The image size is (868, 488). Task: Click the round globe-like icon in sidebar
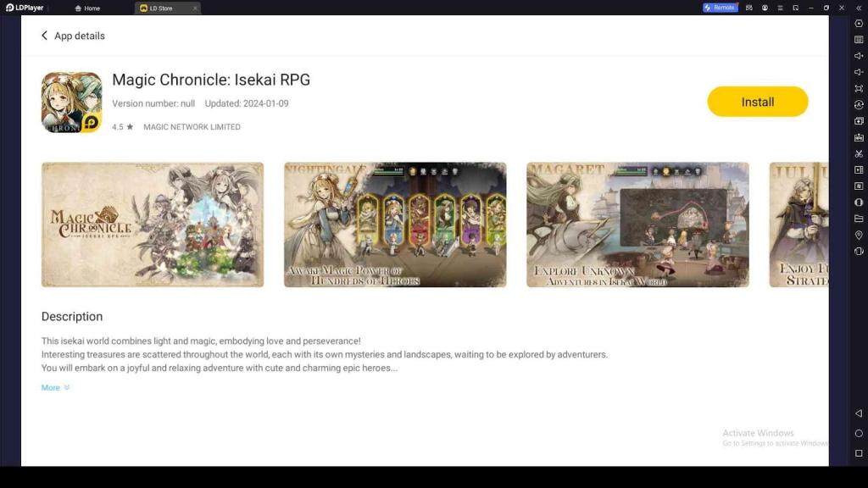tap(859, 202)
